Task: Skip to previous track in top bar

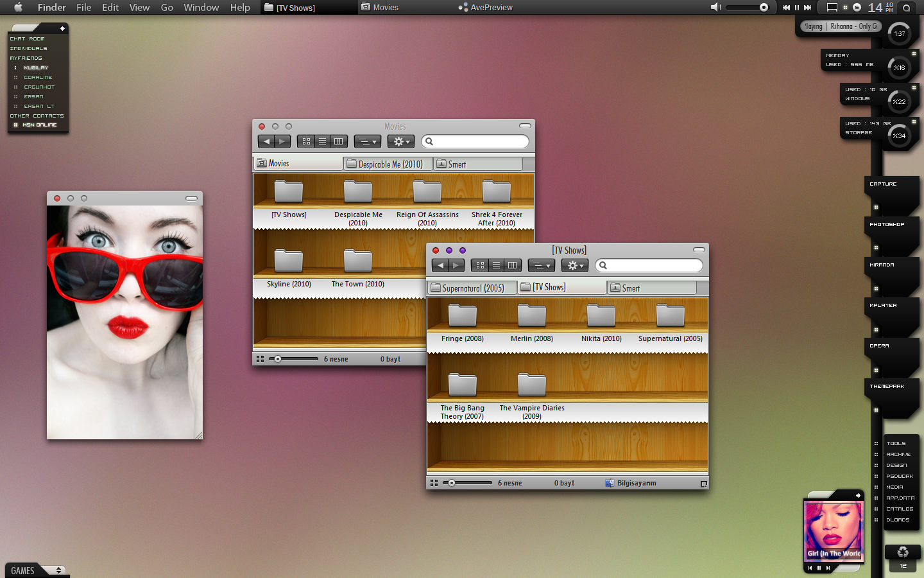Action: tap(786, 8)
